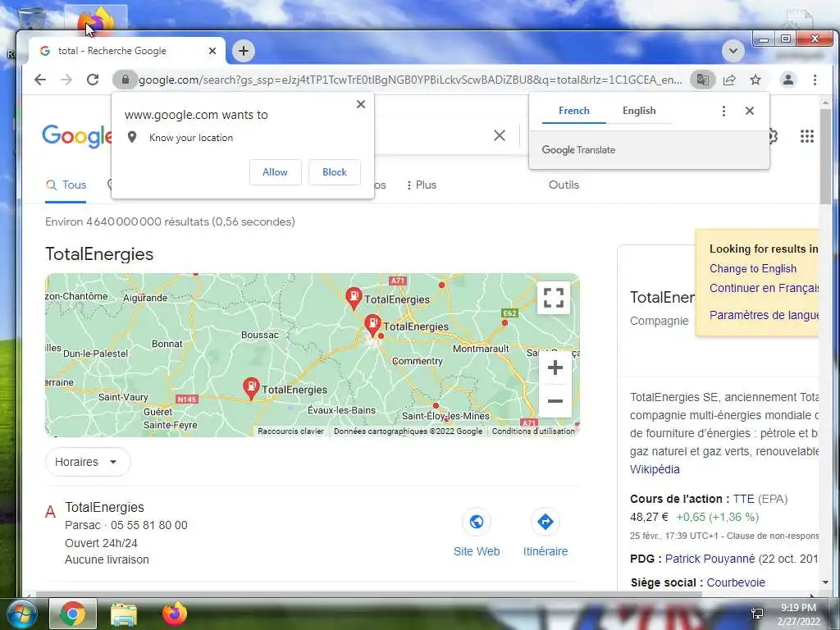Click the scrollbar down arrow
The height and width of the screenshot is (630, 840).
click(x=825, y=582)
